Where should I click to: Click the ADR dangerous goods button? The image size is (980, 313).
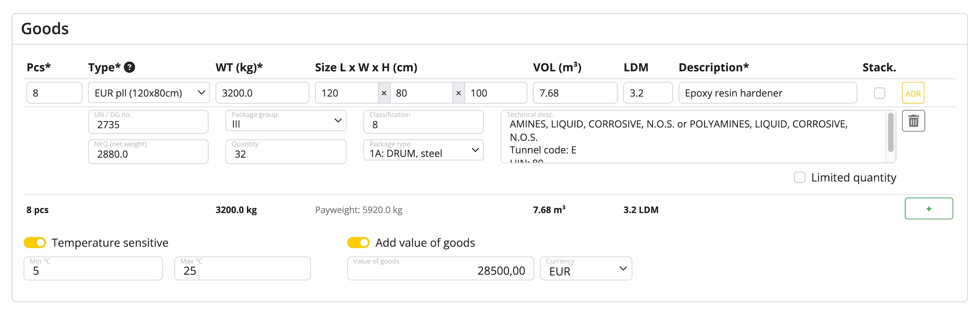(913, 93)
